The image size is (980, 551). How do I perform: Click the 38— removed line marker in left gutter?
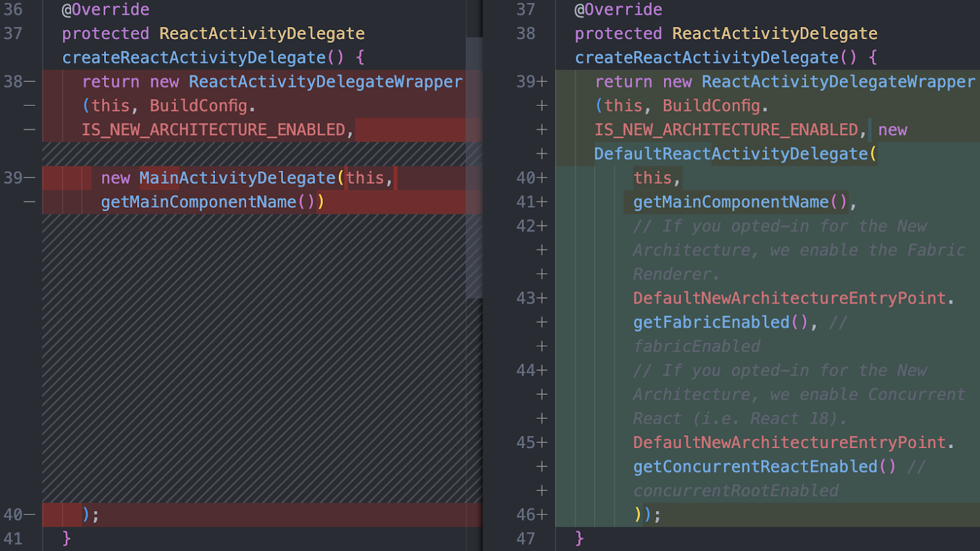[19, 81]
